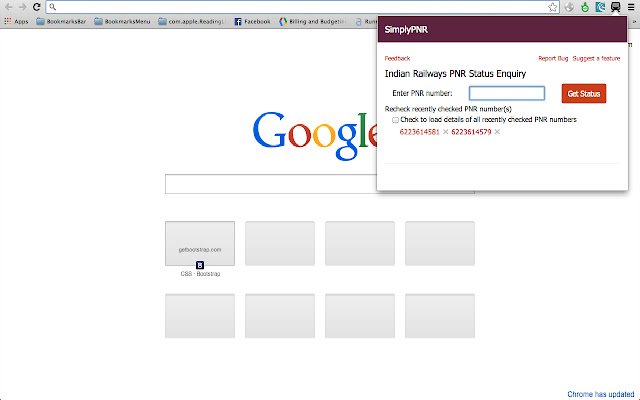Click the Feedback link in SimplyPNR
The width and height of the screenshot is (640, 400).
[397, 58]
